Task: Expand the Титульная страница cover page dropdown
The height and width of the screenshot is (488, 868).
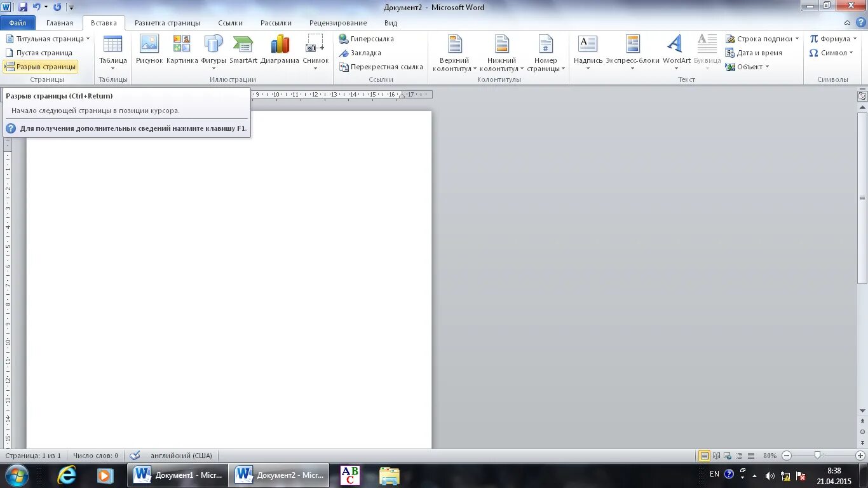Action: click(x=88, y=39)
